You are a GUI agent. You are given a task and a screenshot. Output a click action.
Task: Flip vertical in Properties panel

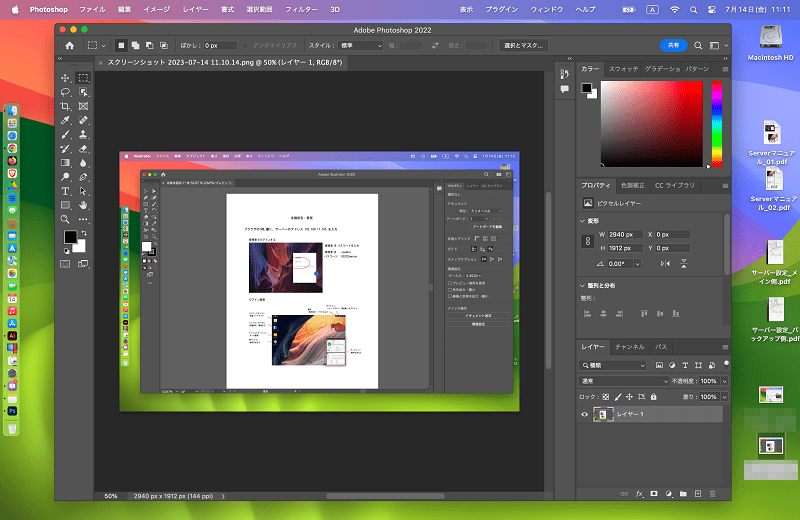point(684,264)
